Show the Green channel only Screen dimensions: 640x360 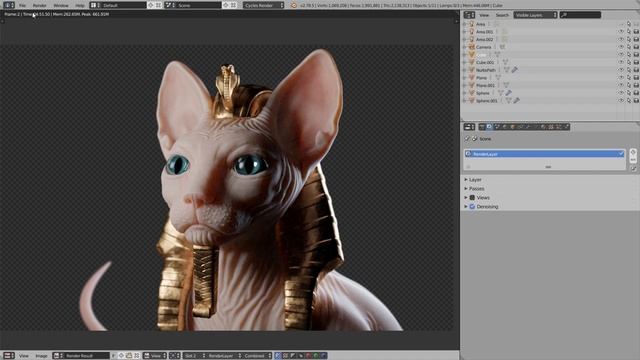[316, 356]
